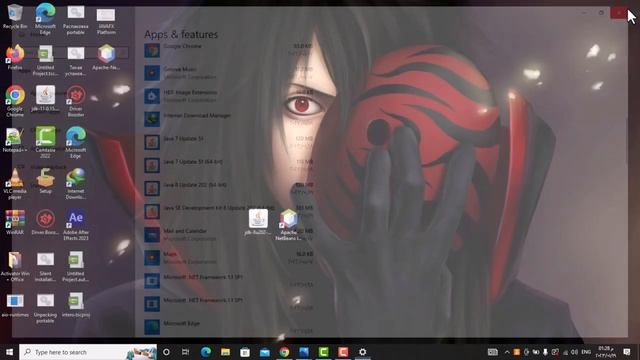Screen dimensions: 640x360
Task: Select HEIF Image Extensions in apps list
Action: pos(229,96)
